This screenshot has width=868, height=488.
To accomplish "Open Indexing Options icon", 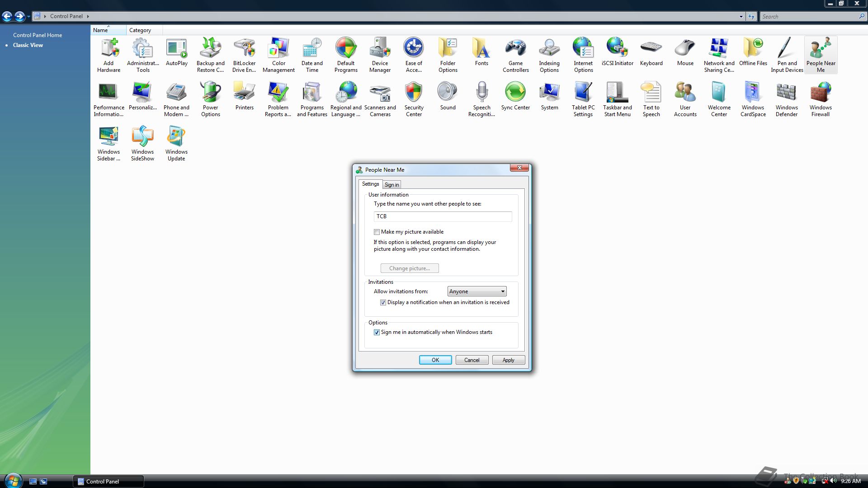I will pos(549,55).
